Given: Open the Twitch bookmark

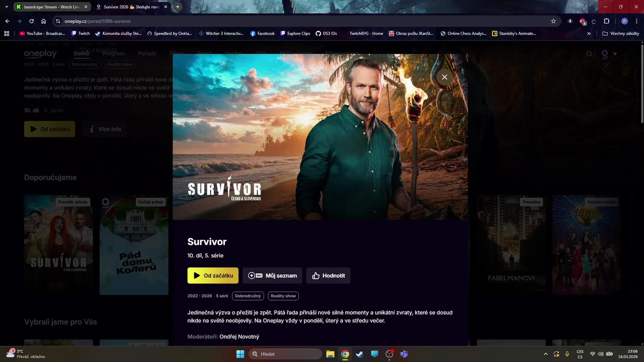Looking at the screenshot, I should tap(80, 34).
